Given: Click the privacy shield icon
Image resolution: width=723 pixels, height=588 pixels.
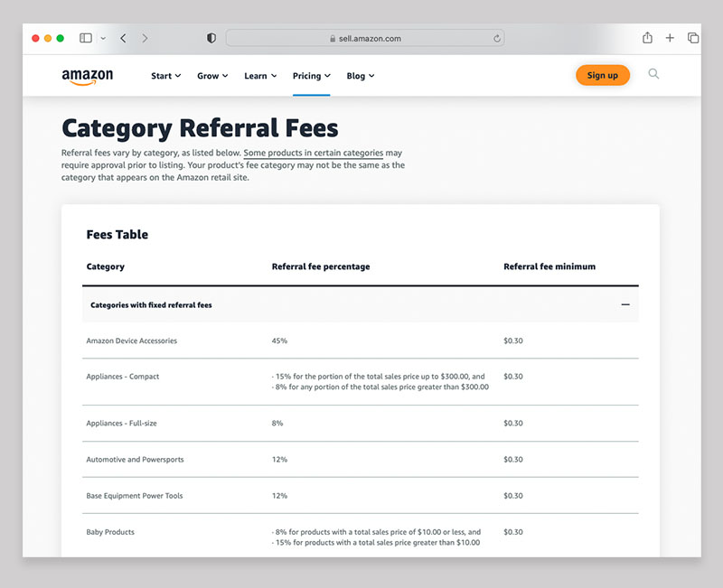Looking at the screenshot, I should [211, 38].
